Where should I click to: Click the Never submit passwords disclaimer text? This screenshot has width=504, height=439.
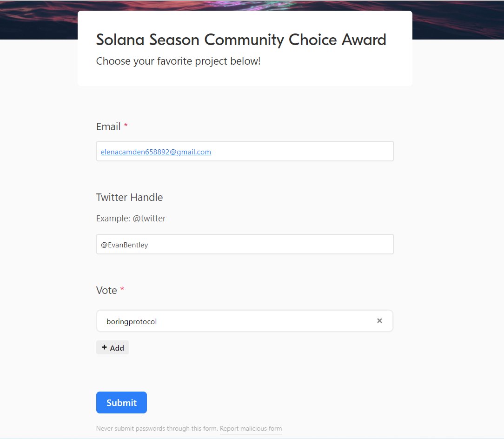[157, 428]
